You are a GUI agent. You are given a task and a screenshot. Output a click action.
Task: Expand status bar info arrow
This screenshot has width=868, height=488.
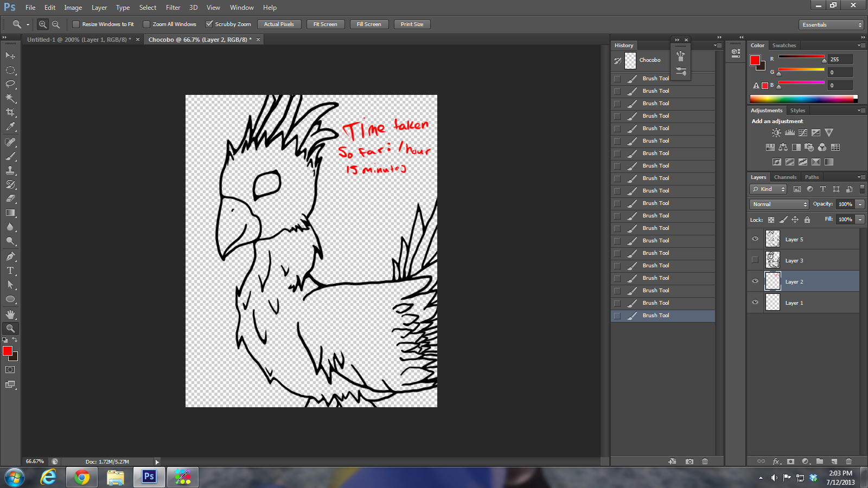(x=157, y=462)
